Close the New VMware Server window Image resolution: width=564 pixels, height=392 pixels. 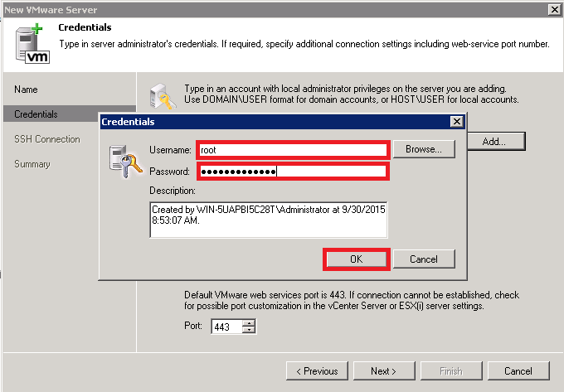(554, 10)
